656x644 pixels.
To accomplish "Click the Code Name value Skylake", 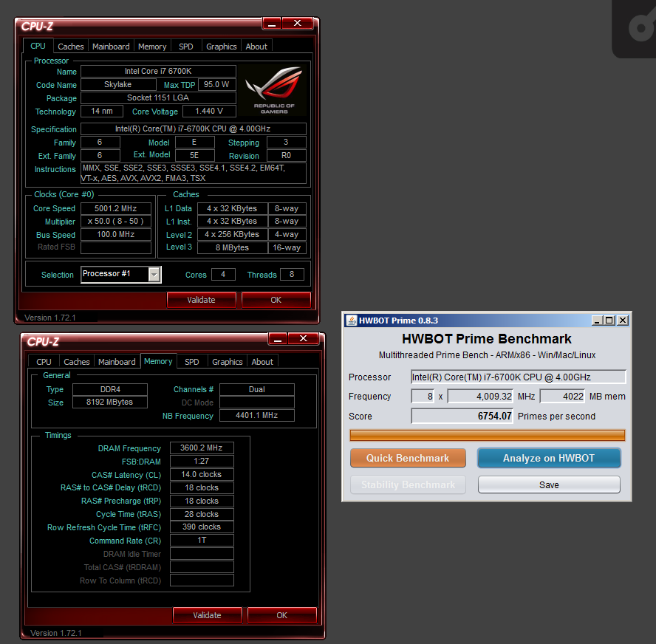I will (x=118, y=84).
